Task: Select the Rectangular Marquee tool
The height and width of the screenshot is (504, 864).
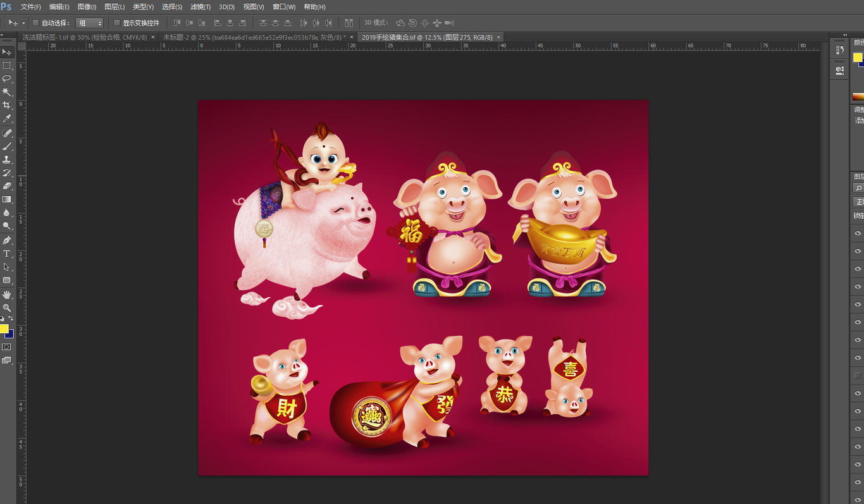Action: (x=7, y=65)
